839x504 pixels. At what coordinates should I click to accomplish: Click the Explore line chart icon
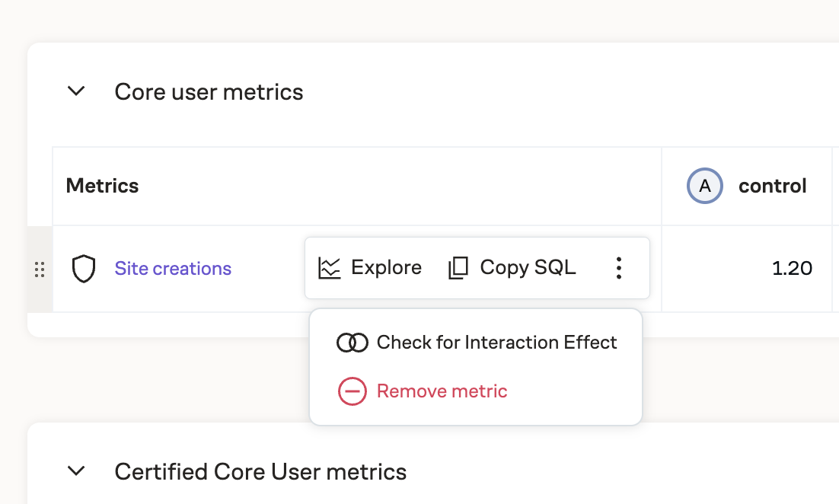(x=329, y=268)
